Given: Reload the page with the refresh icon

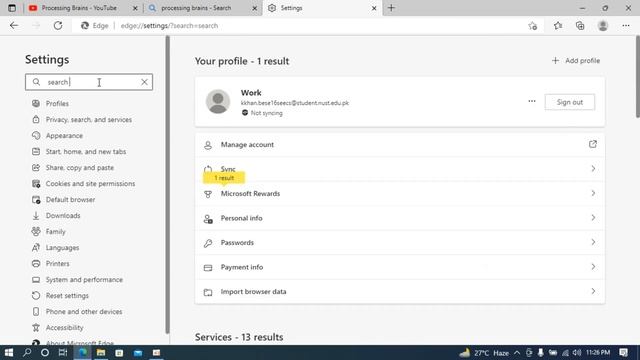Looking at the screenshot, I should pos(58,26).
